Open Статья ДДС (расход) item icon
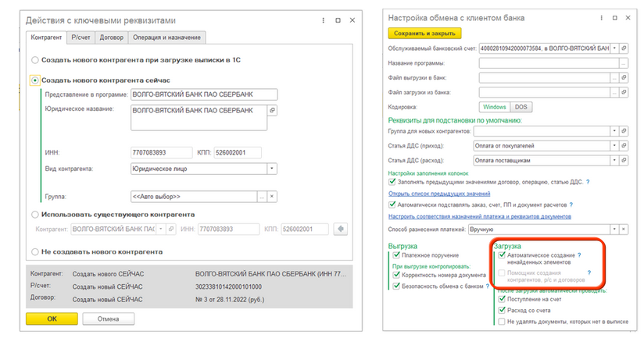The height and width of the screenshot is (338, 644). click(624, 160)
